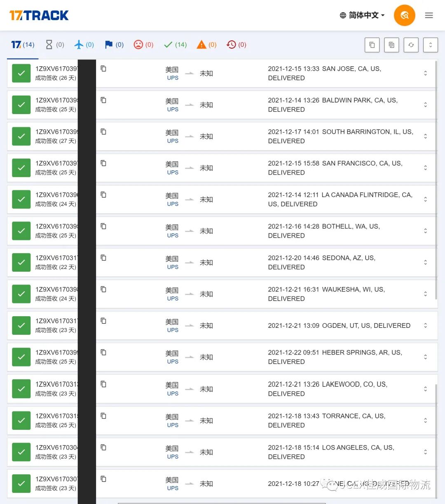Select the green check Delivered (14) tab
Image resolution: width=445 pixels, height=504 pixels.
[175, 44]
